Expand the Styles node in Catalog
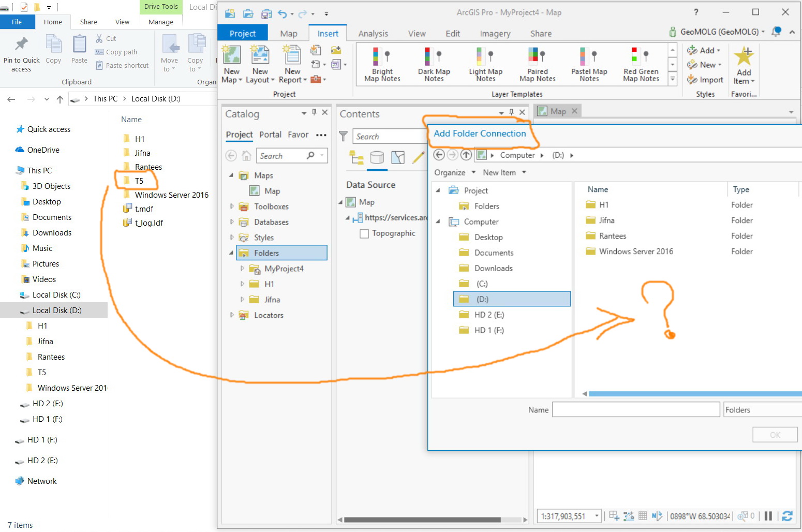This screenshot has height=532, width=802. tap(232, 237)
